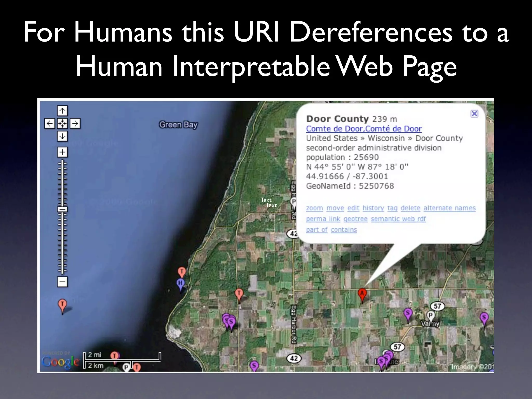This screenshot has width=532, height=399.
Task: Click the Door County popup heading
Action: [337, 119]
